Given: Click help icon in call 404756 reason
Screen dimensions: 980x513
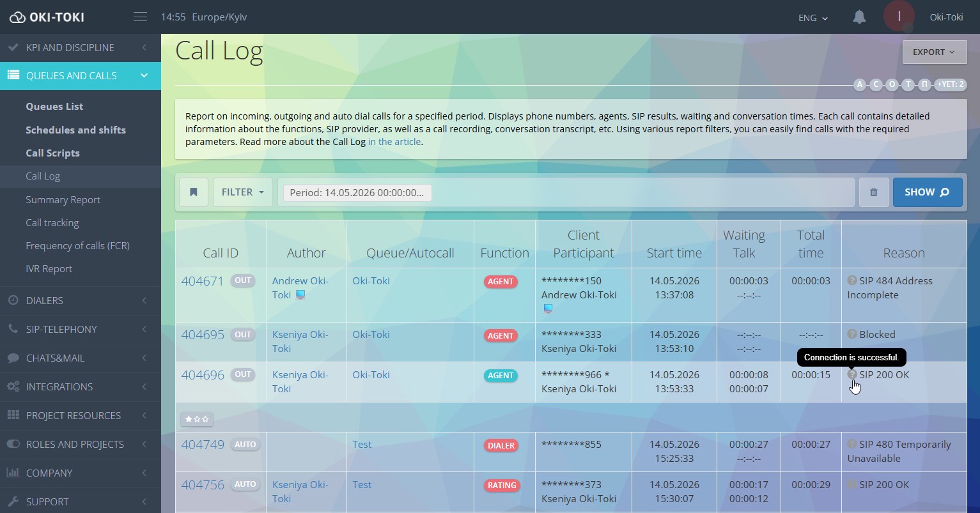Looking at the screenshot, I should 852,484.
